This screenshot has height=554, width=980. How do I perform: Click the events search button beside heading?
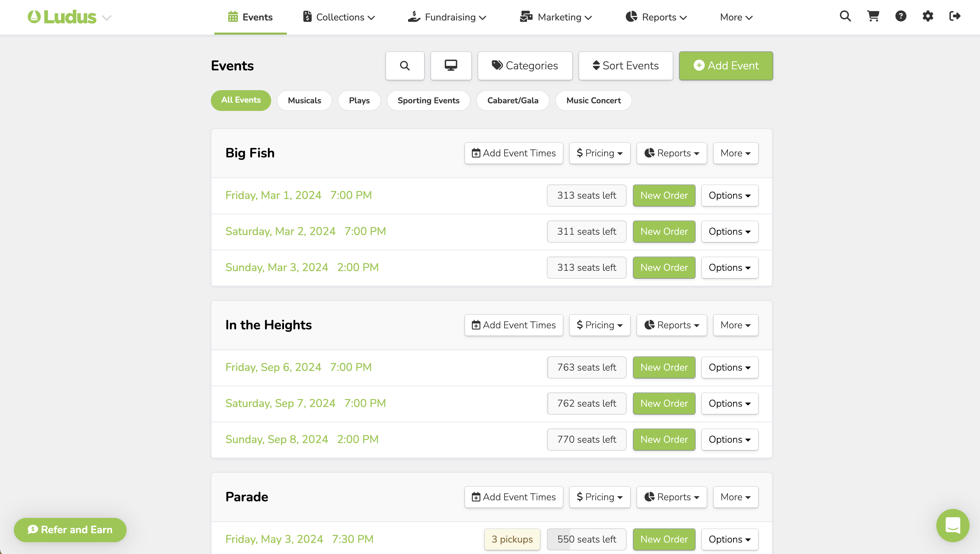(405, 66)
